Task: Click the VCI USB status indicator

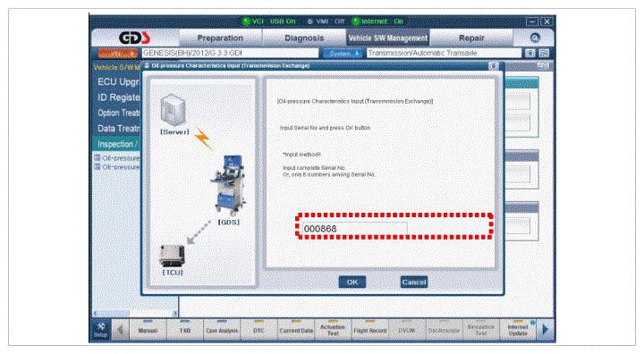Action: [269, 21]
